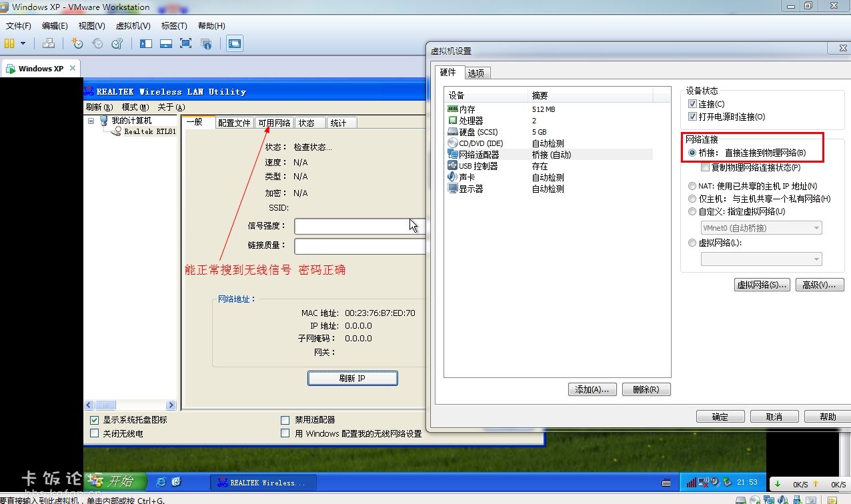The width and height of the screenshot is (851, 504).
Task: Open the 视图(V) menu
Action: pos(91,26)
